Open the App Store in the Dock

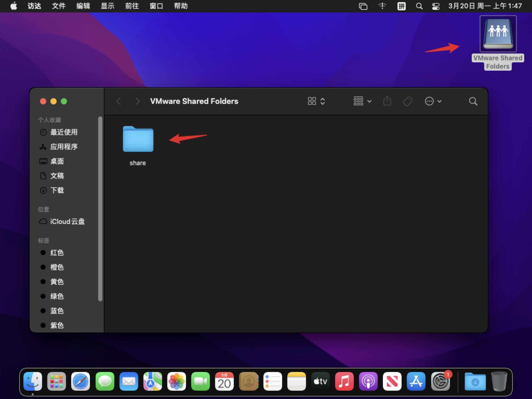pyautogui.click(x=416, y=382)
